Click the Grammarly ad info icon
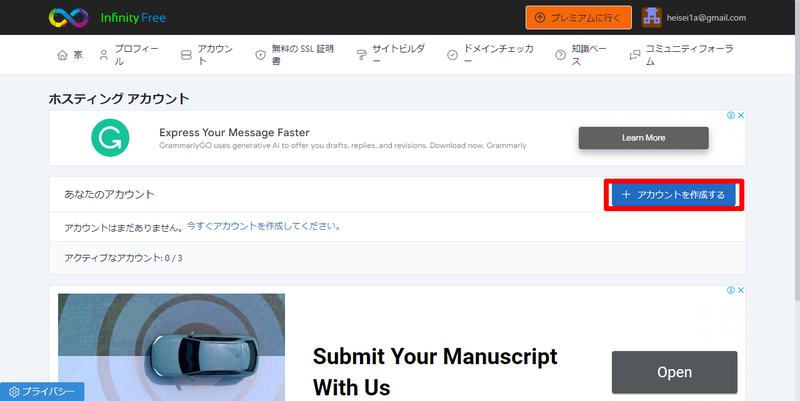800x401 pixels. pyautogui.click(x=730, y=116)
